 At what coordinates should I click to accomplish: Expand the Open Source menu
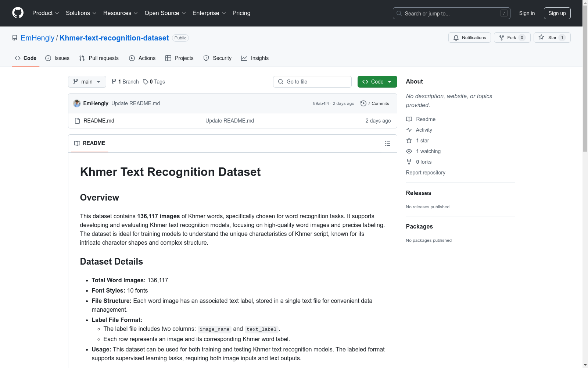tap(165, 13)
